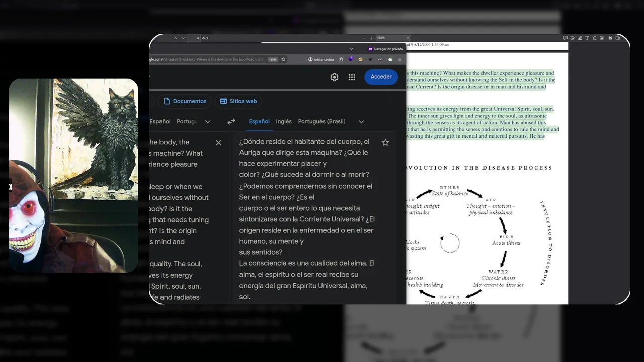This screenshot has height=362, width=644.
Task: Save translation with the star icon
Action: (x=385, y=143)
